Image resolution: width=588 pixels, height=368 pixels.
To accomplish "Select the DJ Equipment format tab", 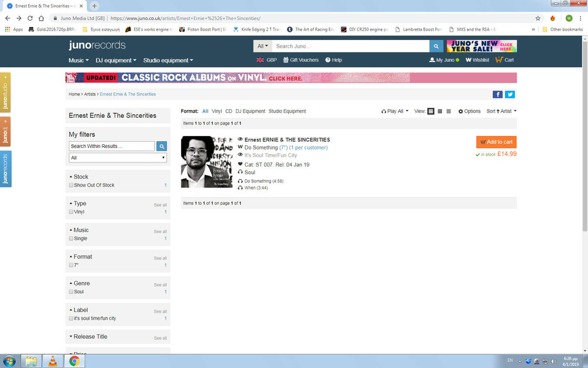I will point(250,111).
